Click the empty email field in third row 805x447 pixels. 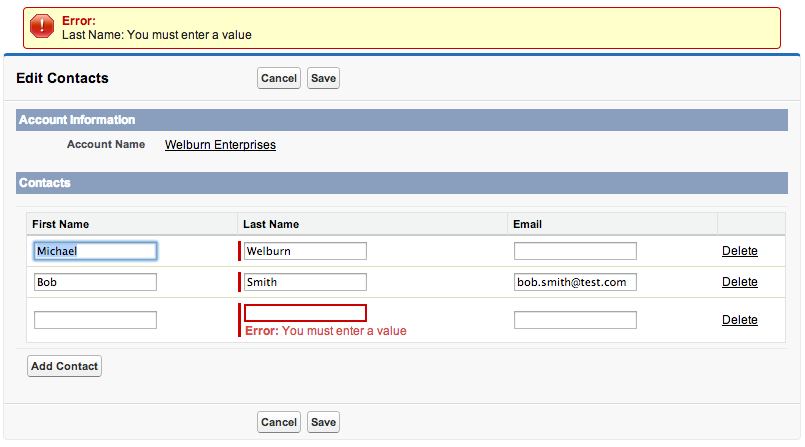575,320
